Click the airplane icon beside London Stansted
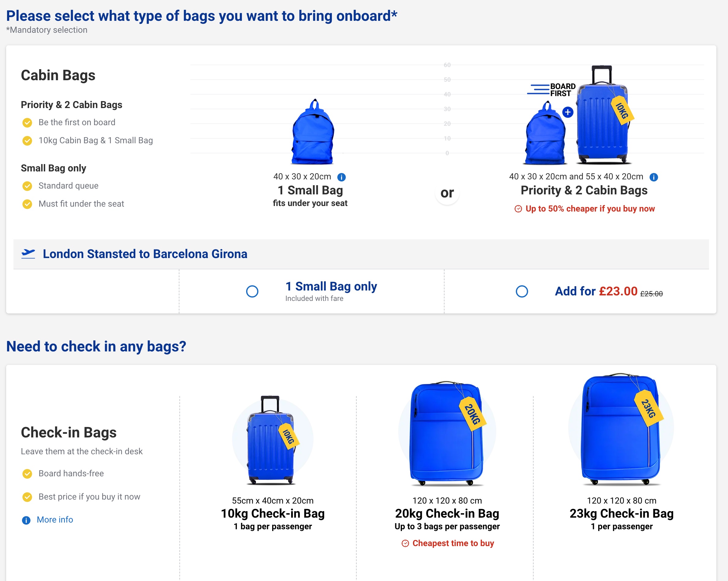This screenshot has height=581, width=728. pos(28,253)
